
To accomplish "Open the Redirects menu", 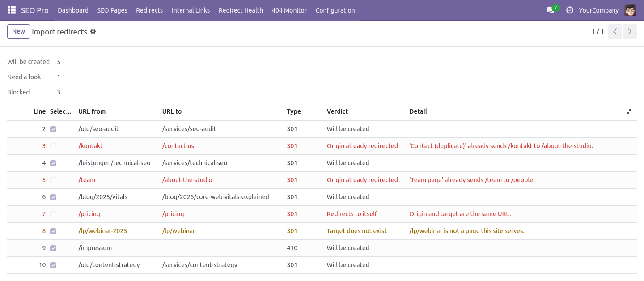I will pyautogui.click(x=149, y=10).
